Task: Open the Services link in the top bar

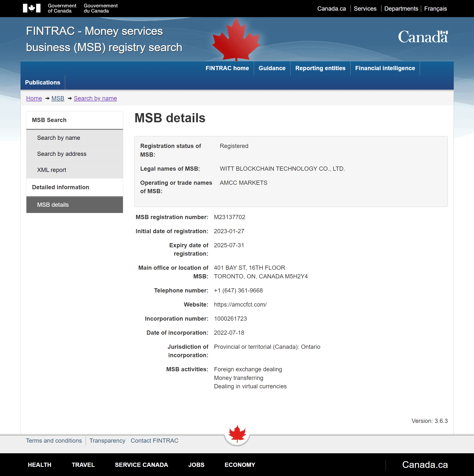Action: (365, 9)
